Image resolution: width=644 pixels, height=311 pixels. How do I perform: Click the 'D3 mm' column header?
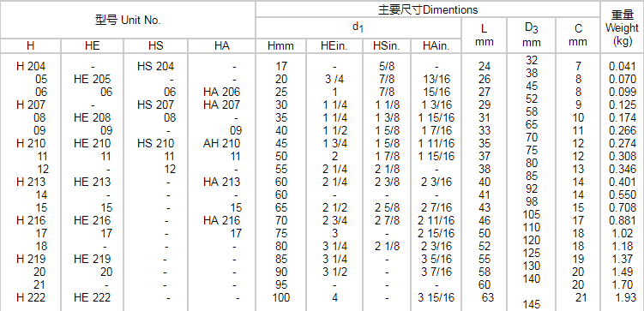click(531, 35)
